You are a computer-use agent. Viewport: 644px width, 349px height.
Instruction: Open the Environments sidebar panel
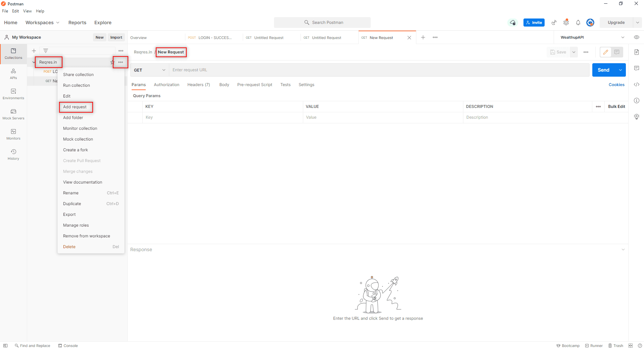coord(13,94)
